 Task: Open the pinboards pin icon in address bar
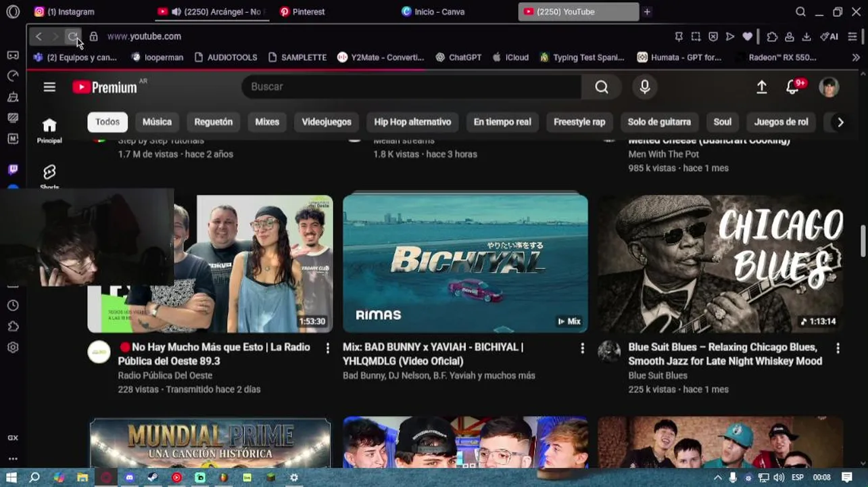[x=679, y=37]
